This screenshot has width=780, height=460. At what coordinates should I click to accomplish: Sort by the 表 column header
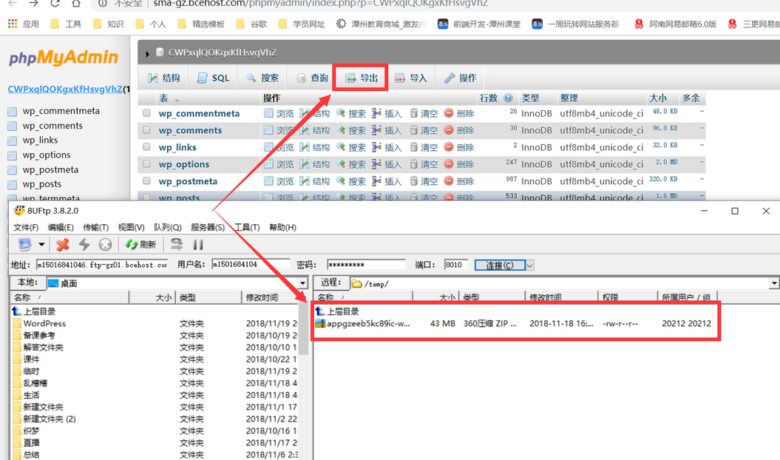pyautogui.click(x=164, y=98)
